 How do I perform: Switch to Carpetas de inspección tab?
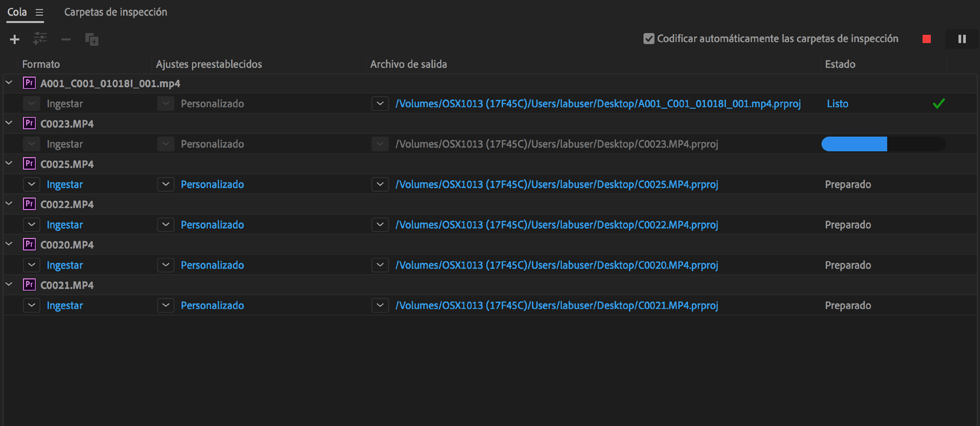(x=115, y=12)
